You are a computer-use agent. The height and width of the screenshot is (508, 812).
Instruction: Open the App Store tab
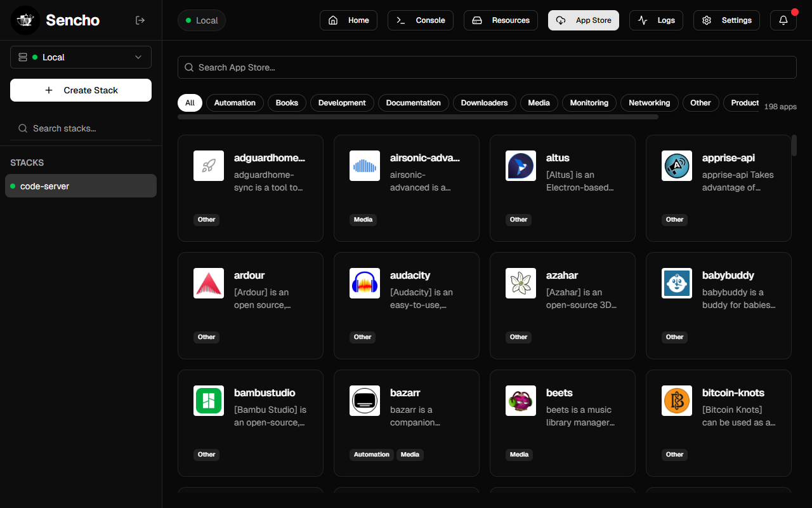click(x=584, y=20)
